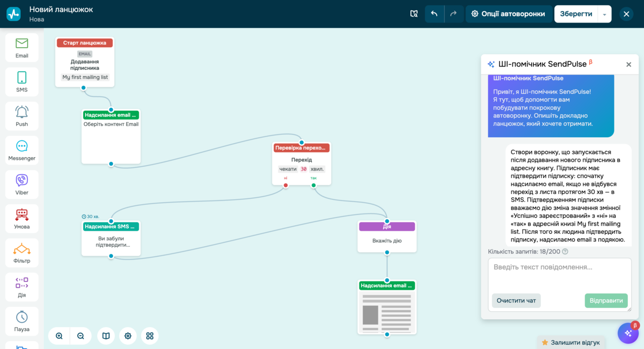The image size is (644, 349).
Task: Open the guide map icon in header
Action: [414, 14]
